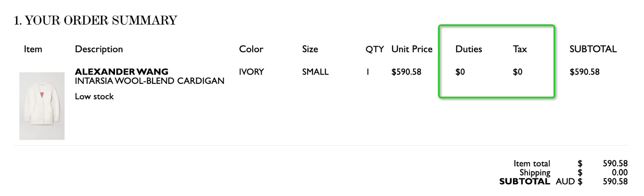
Task: Click the ivory cardigan product thumbnail
Action: tap(42, 106)
